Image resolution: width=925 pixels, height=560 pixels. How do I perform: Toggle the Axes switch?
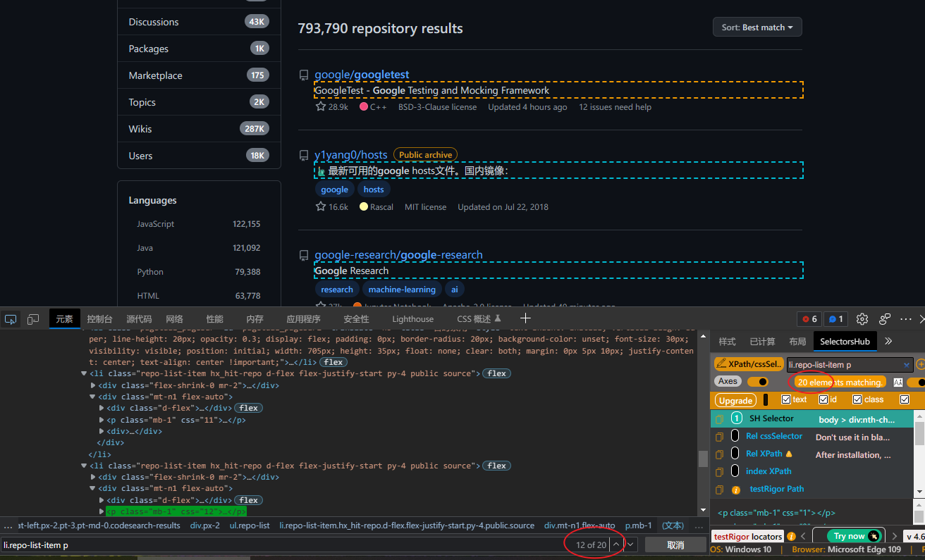(758, 382)
